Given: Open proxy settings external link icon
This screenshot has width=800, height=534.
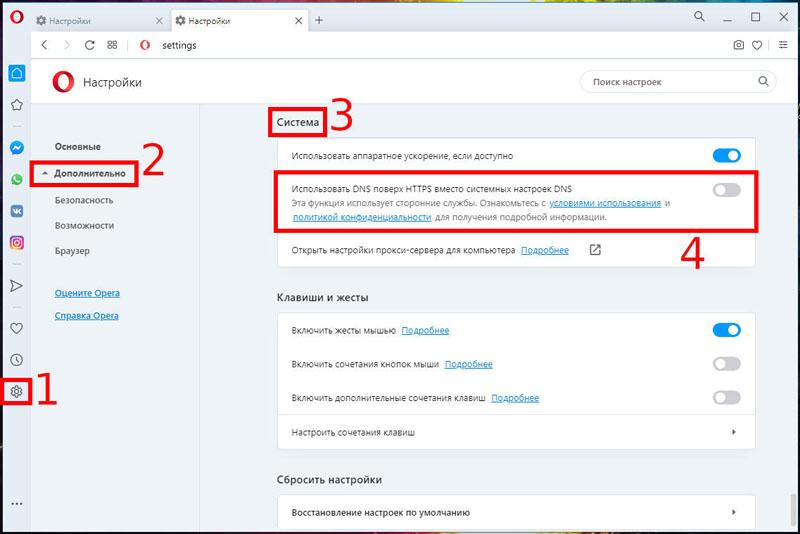Looking at the screenshot, I should coord(595,250).
